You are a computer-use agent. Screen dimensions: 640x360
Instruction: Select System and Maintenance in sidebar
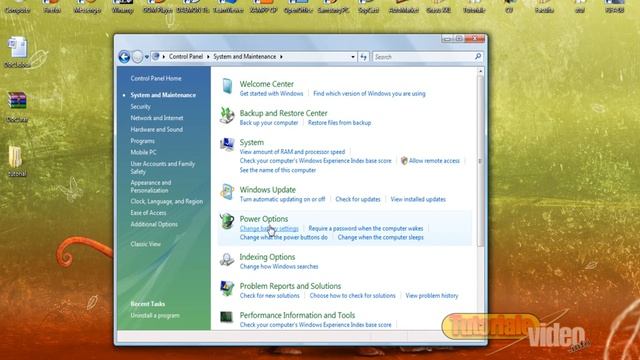tap(163, 95)
